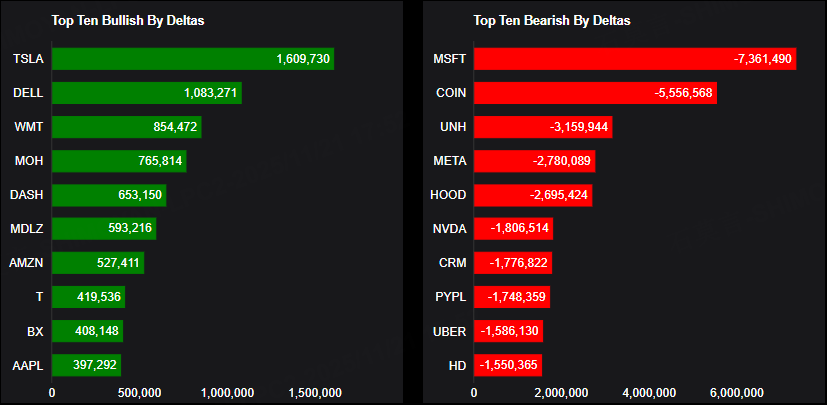This screenshot has width=827, height=405.
Task: Select the AAPL green bar
Action: coord(86,365)
